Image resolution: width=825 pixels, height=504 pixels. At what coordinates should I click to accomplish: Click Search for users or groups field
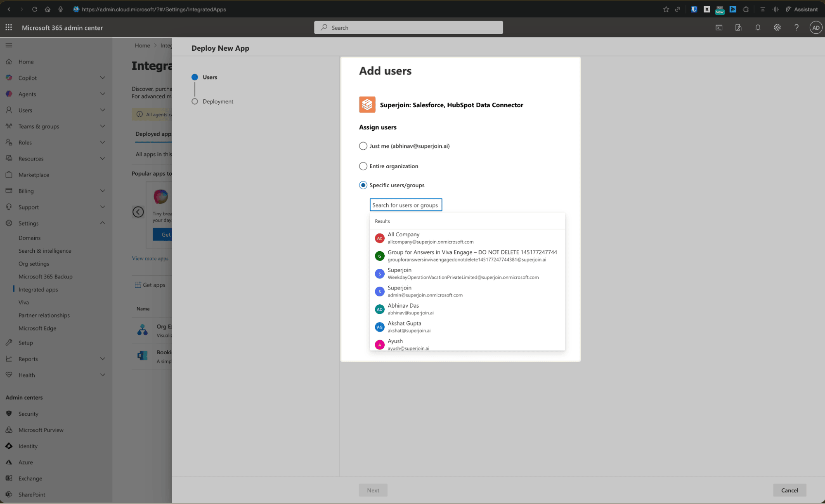click(x=405, y=205)
